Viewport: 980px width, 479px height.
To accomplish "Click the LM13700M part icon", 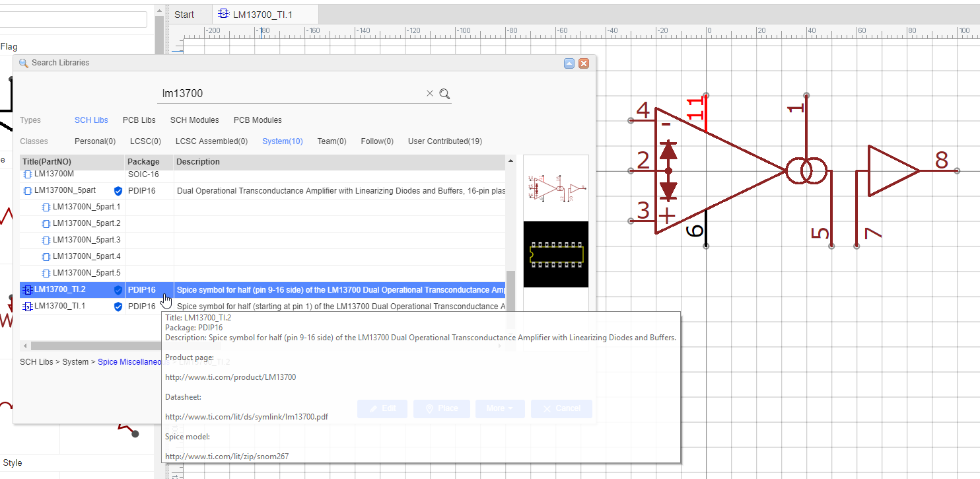I will (27, 174).
